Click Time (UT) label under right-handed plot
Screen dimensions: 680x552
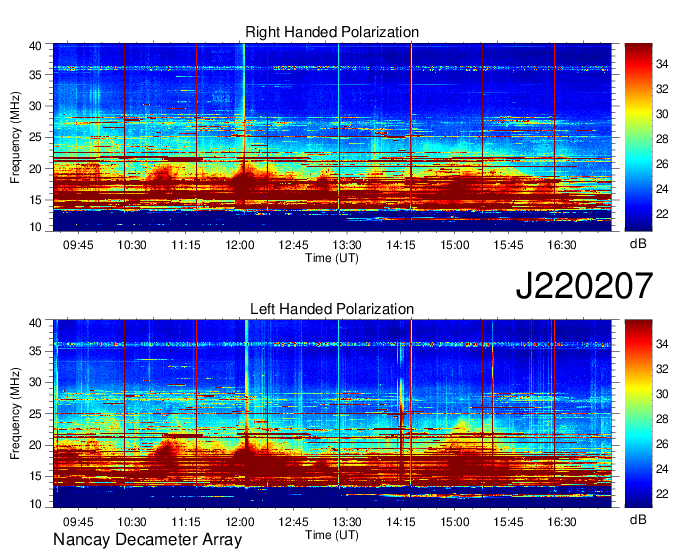pyautogui.click(x=332, y=258)
